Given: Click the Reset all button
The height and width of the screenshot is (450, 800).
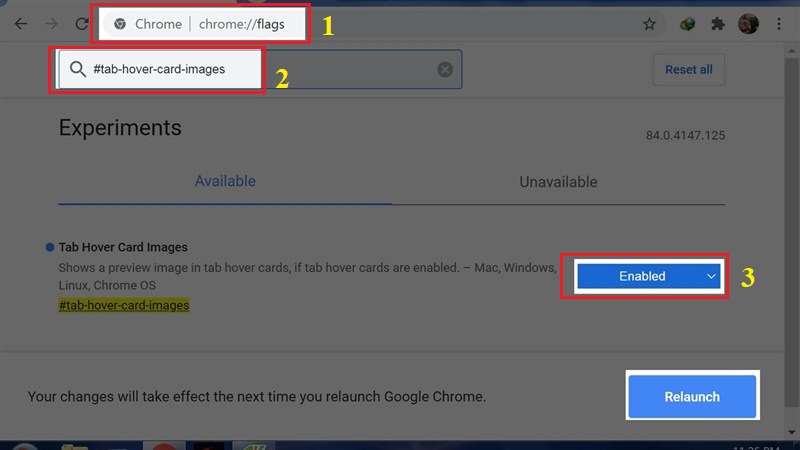Looking at the screenshot, I should click(x=688, y=69).
